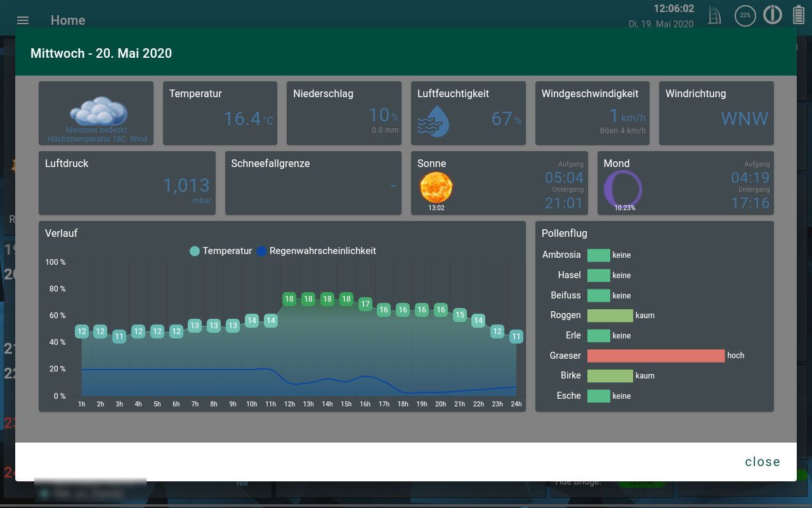Click the Böen 4 km/h text
This screenshot has height=508, width=812.
tap(622, 131)
